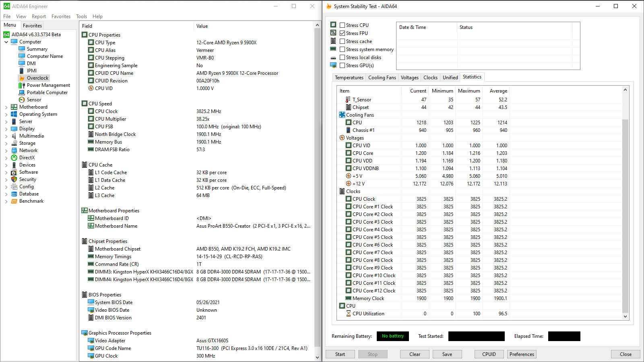Click the Multimedia speaker icon
The width and height of the screenshot is (644, 362).
coord(14,136)
